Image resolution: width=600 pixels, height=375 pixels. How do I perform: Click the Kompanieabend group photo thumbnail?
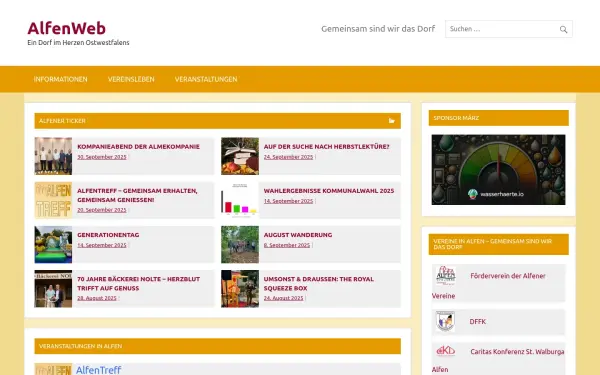coord(53,156)
